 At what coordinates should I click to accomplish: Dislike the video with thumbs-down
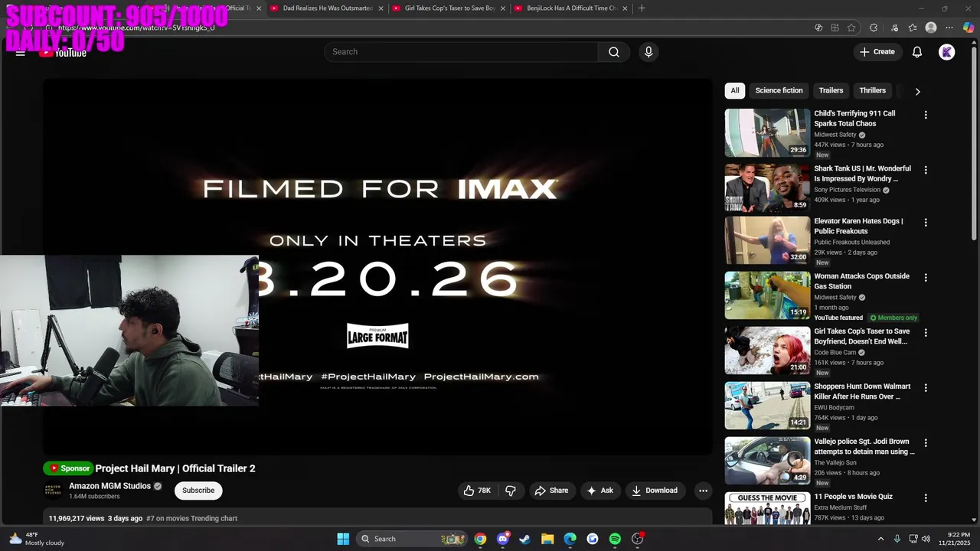pos(511,491)
